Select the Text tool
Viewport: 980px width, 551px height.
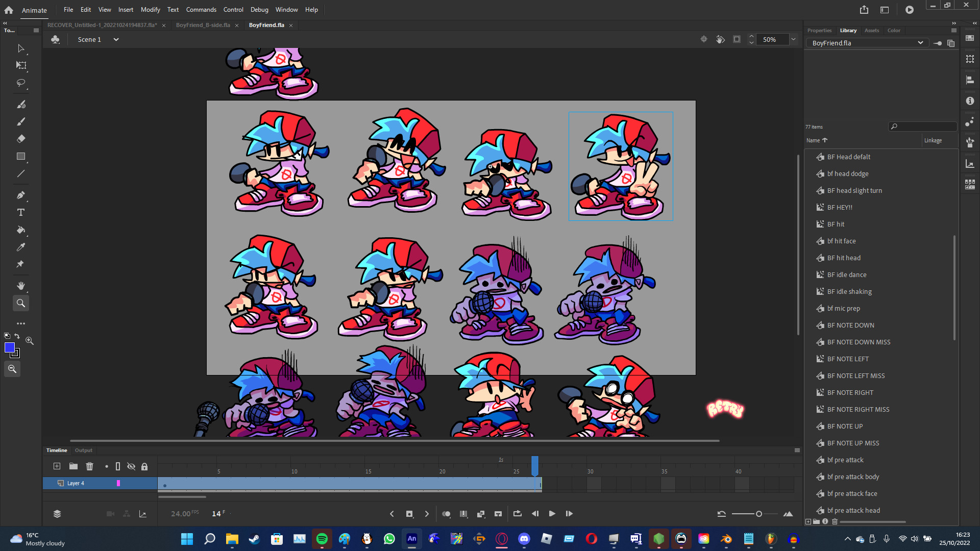(21, 212)
